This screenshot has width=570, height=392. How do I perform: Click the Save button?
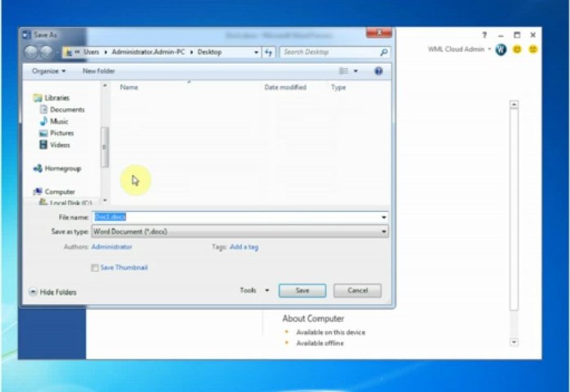coord(302,291)
